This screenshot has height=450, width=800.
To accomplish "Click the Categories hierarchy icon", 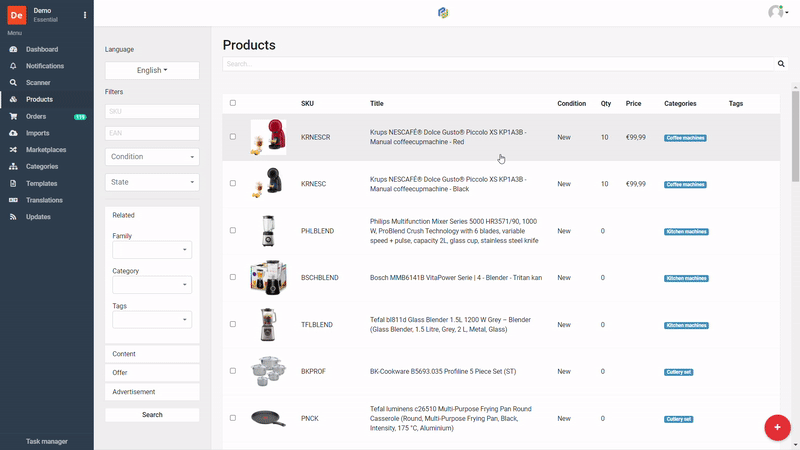I will [x=13, y=166].
